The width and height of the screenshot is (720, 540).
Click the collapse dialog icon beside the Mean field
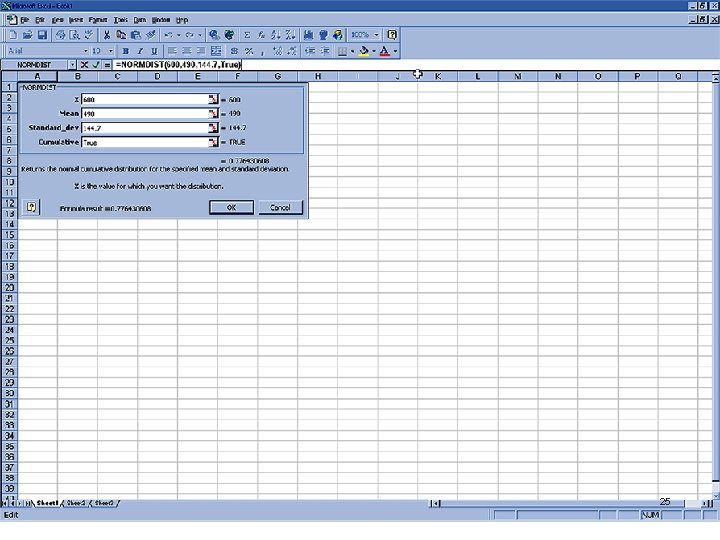pyautogui.click(x=213, y=113)
